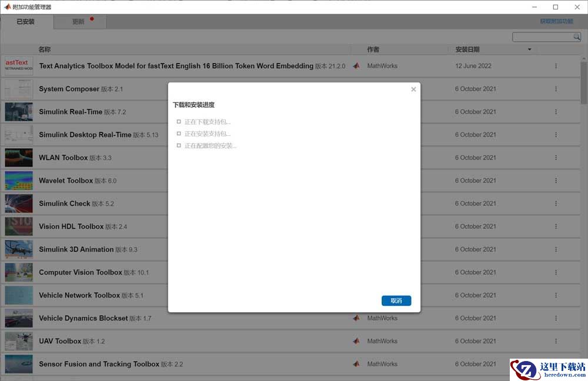The height and width of the screenshot is (381, 588).
Task: Click MathWorks logo in UAV Toolbox row
Action: coord(356,341)
